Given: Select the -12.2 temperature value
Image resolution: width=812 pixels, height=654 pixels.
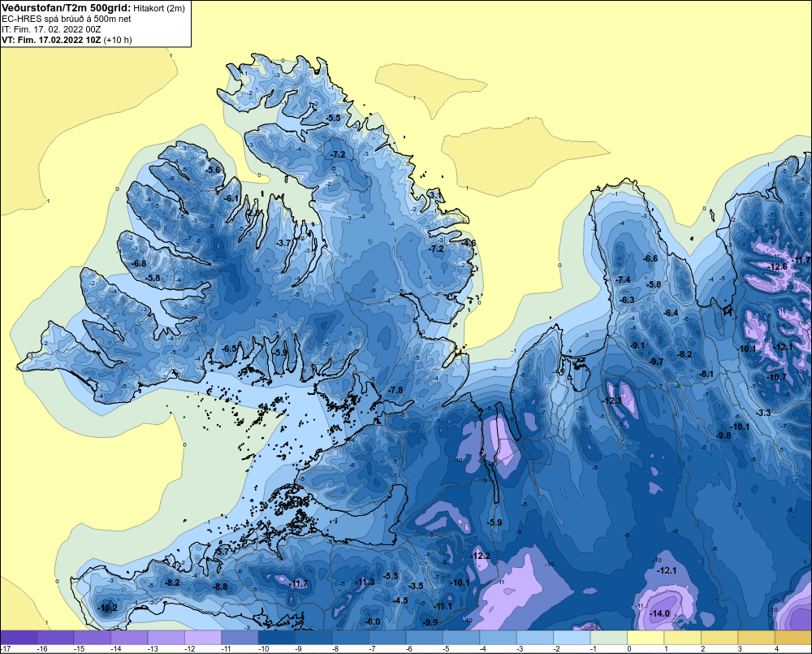Looking at the screenshot, I should point(481,556).
